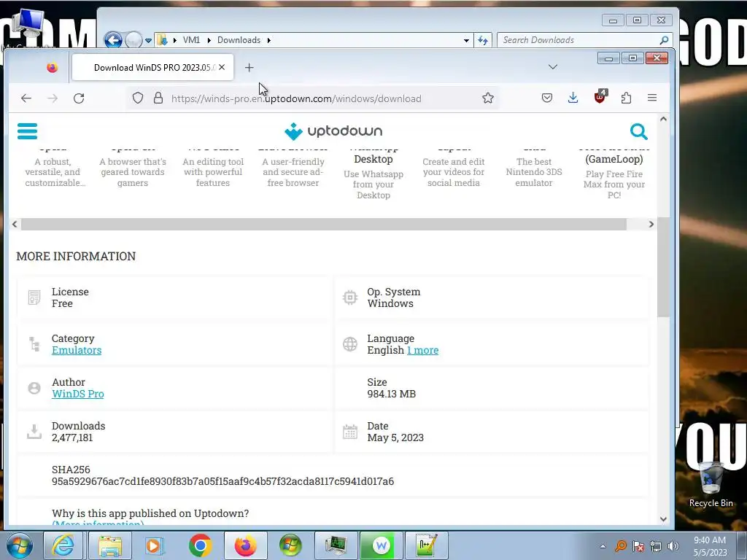Slide apps carousel right arrow

(651, 225)
